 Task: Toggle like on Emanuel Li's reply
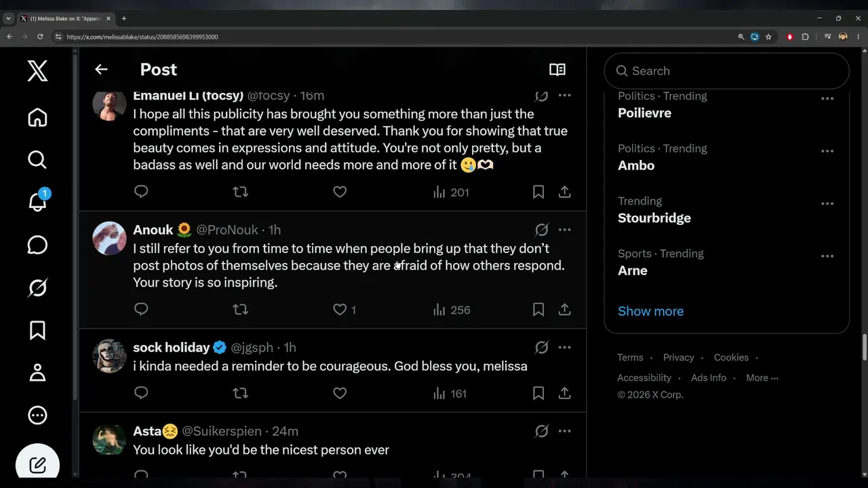click(x=340, y=192)
